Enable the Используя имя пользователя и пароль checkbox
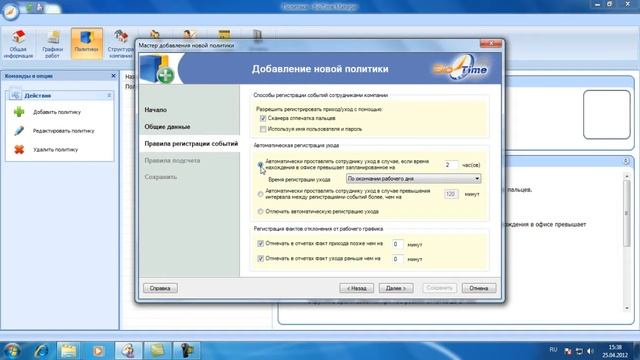 click(263, 129)
